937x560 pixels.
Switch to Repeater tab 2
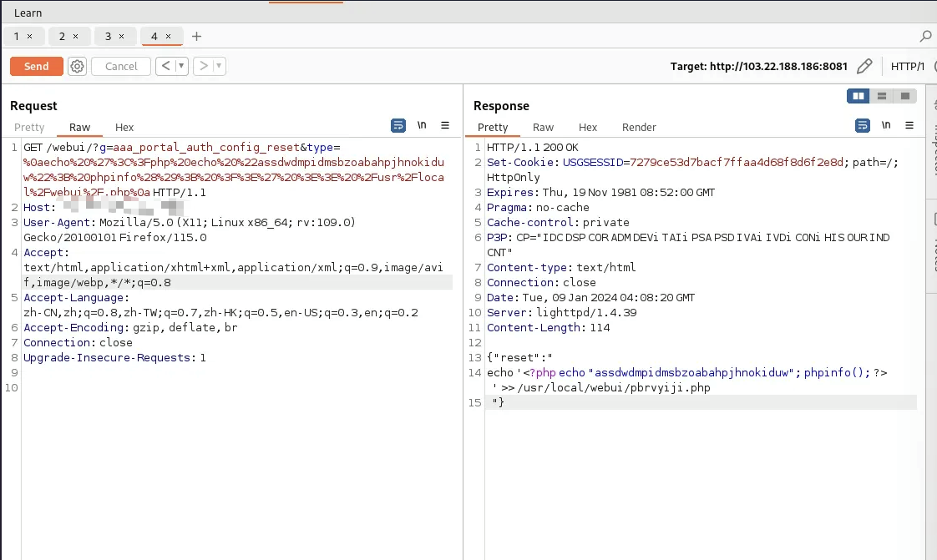coord(62,37)
